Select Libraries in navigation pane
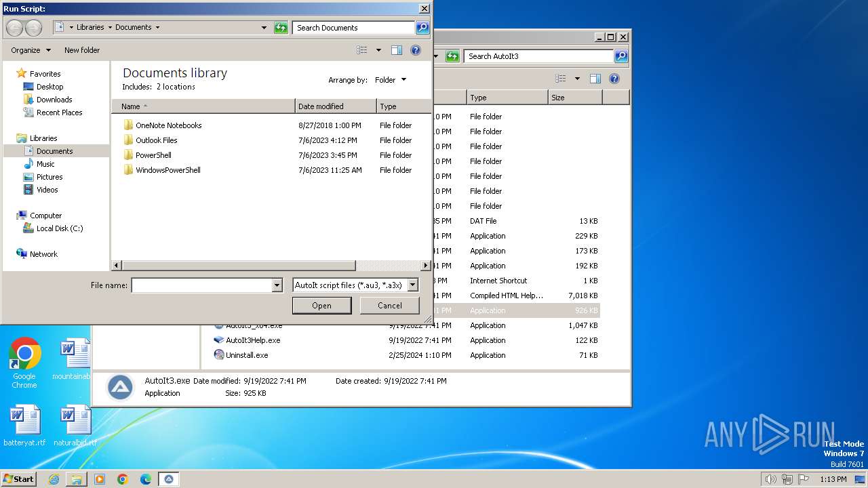Screen dimensions: 868x488 pyautogui.click(x=43, y=138)
